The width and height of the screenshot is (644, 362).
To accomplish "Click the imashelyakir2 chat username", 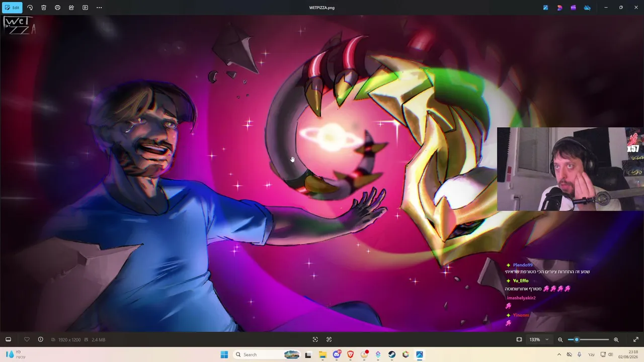I will pos(521,298).
